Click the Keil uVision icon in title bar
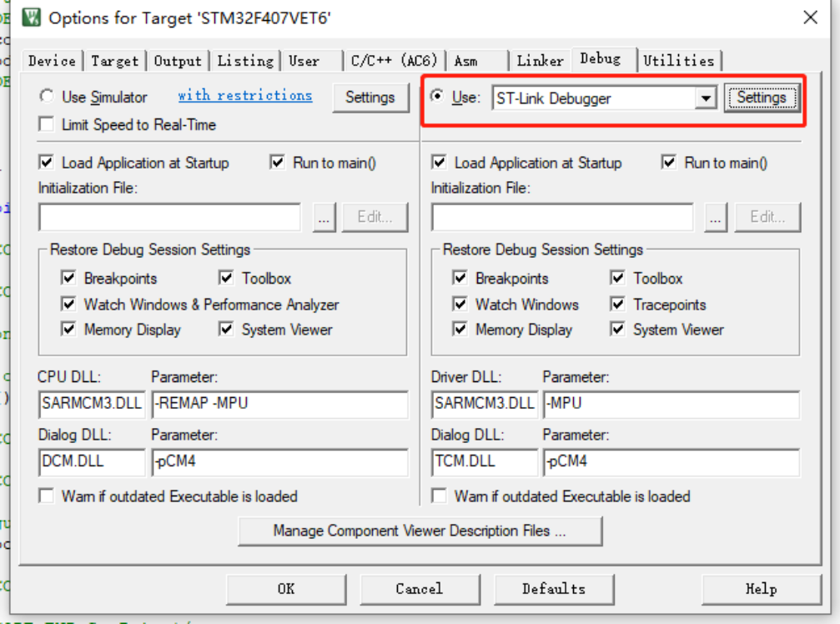Screen dimensions: 840x624 click(x=31, y=18)
